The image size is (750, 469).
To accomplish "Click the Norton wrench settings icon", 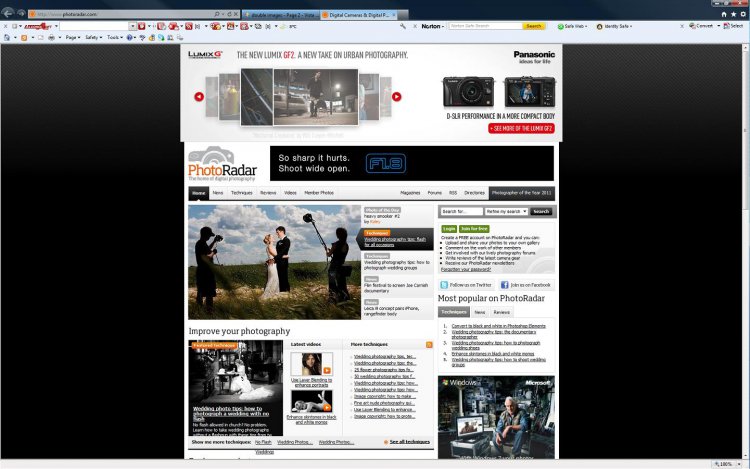I will coord(403,26).
